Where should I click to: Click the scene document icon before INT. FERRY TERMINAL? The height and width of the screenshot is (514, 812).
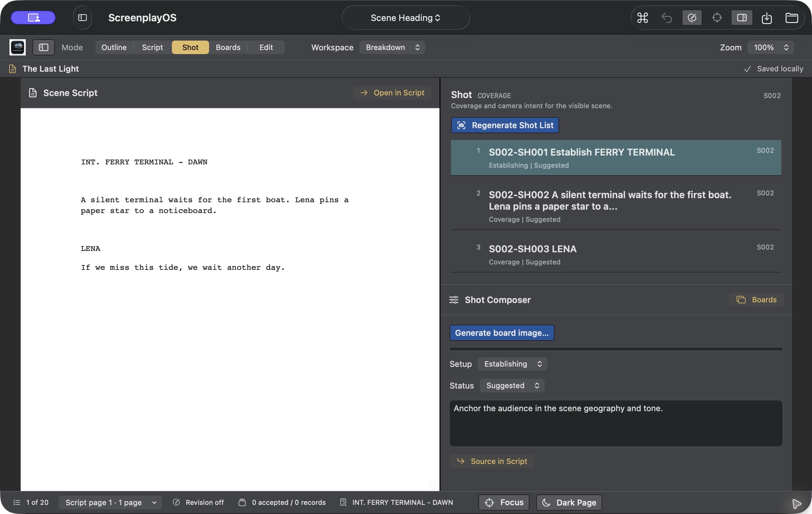click(x=343, y=503)
